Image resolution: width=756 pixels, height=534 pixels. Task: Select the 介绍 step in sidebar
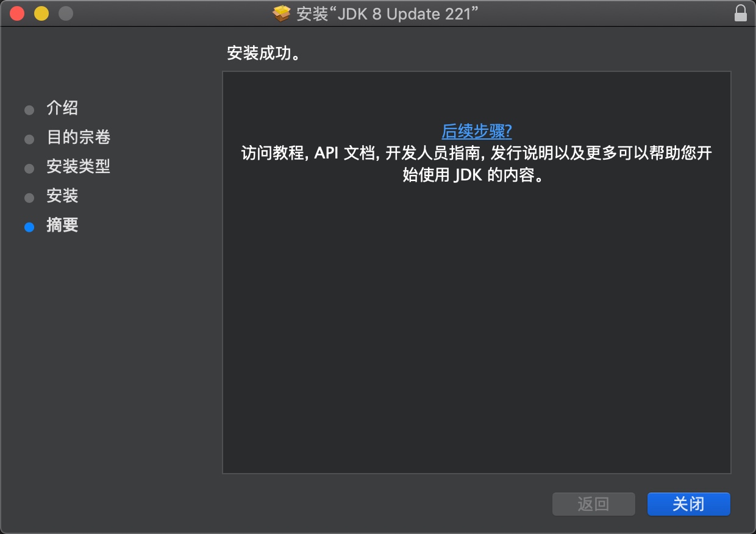(62, 109)
